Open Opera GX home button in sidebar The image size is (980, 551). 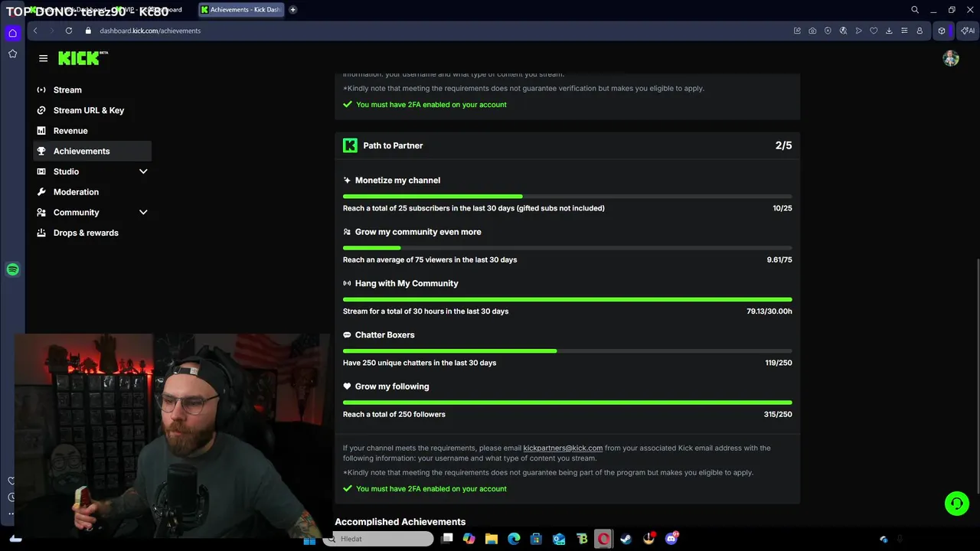pyautogui.click(x=12, y=33)
